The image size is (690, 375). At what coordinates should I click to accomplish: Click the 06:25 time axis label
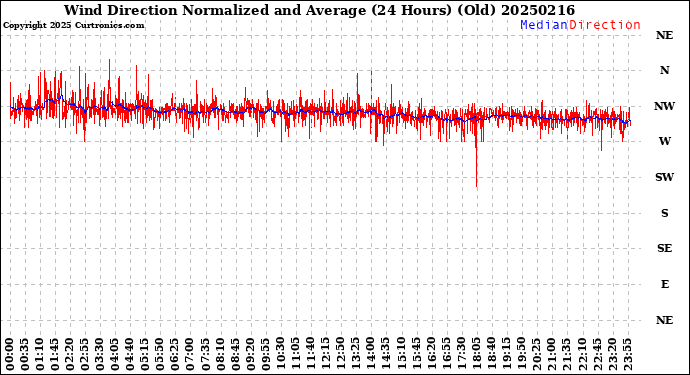[x=175, y=354]
